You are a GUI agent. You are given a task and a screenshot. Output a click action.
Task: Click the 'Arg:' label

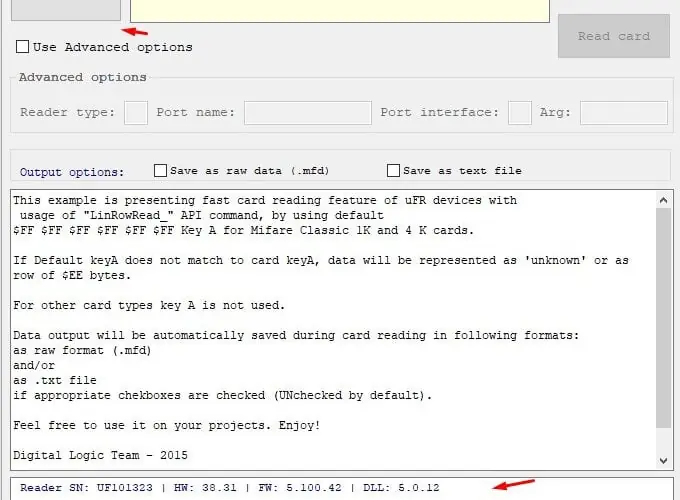pos(555,113)
